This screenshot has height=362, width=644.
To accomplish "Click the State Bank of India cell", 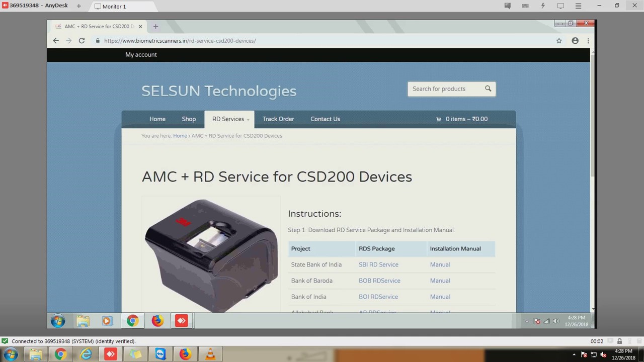I will click(x=316, y=264).
